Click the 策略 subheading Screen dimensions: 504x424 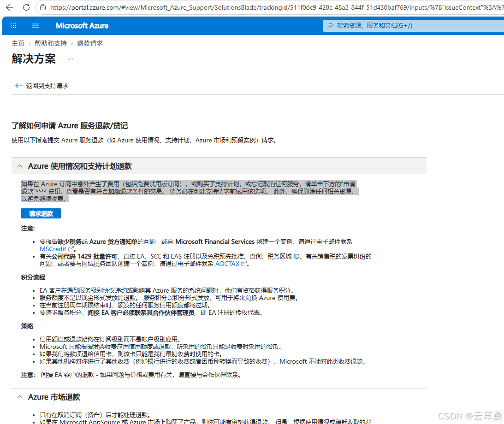[27, 326]
